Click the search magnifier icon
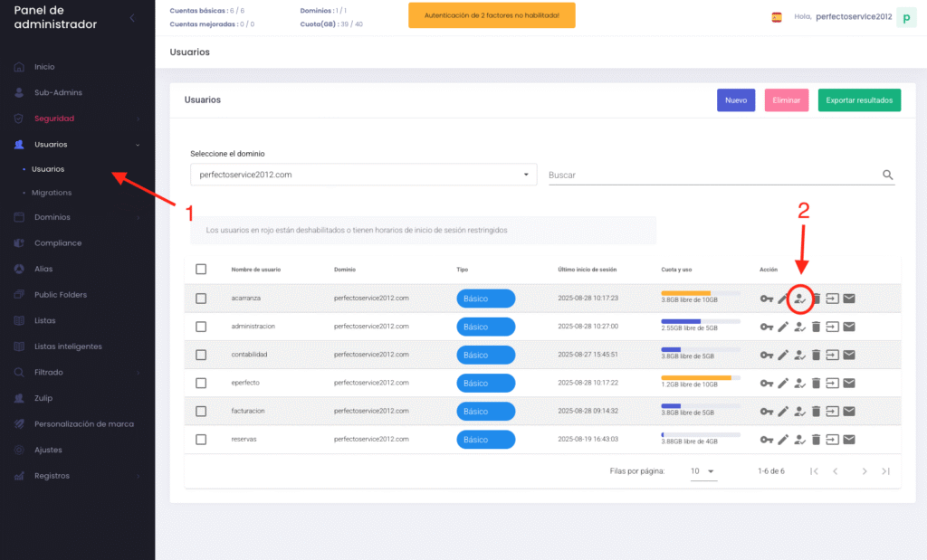The width and height of the screenshot is (927, 560). pos(887,175)
